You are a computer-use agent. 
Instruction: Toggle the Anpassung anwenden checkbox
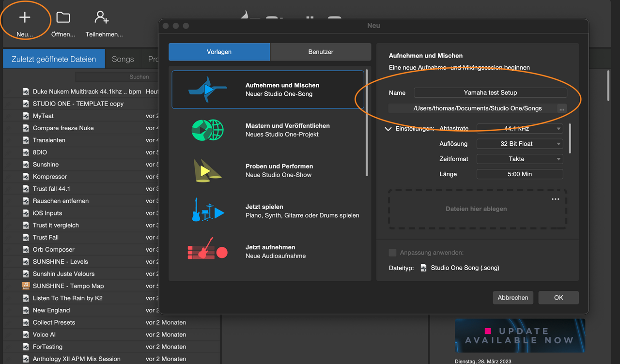(x=392, y=253)
